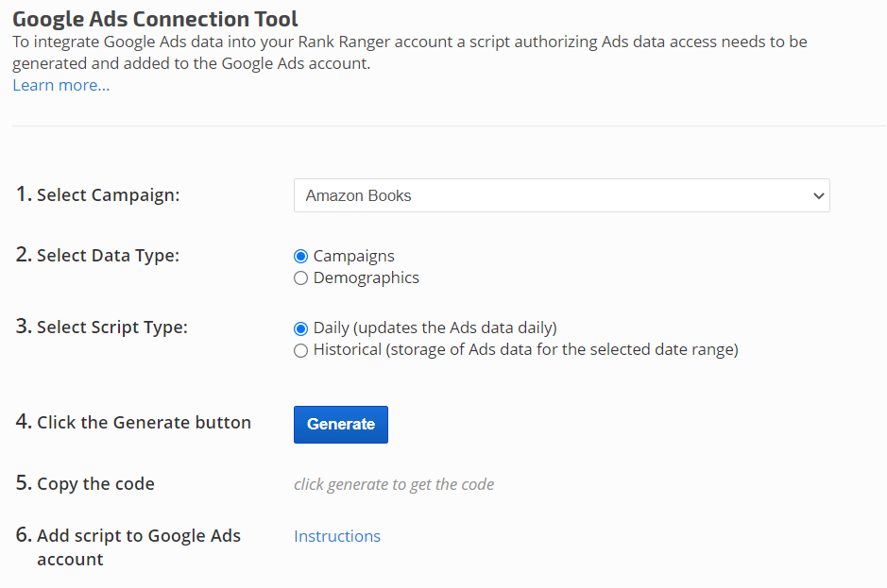
Task: Click the '6. Add script to Google Ads account' label
Action: coord(128,546)
